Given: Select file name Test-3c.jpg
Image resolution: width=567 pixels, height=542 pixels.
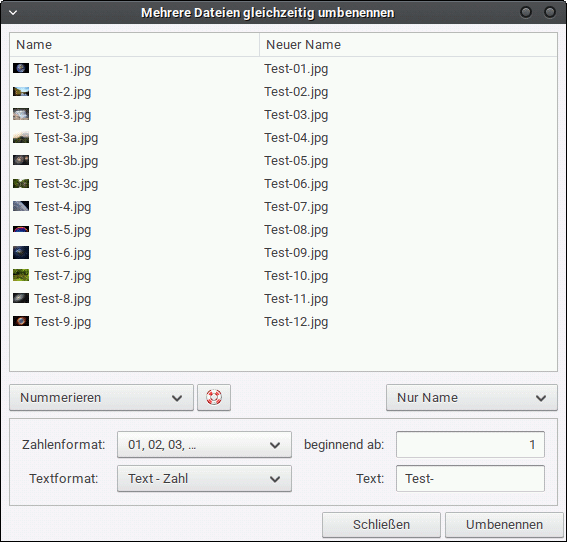Looking at the screenshot, I should pyautogui.click(x=66, y=184).
